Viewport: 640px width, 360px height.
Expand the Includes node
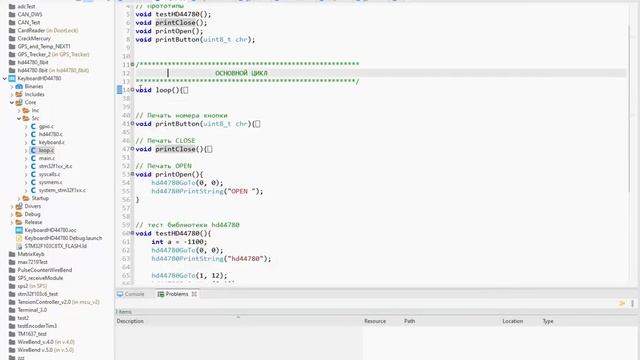(x=12, y=94)
